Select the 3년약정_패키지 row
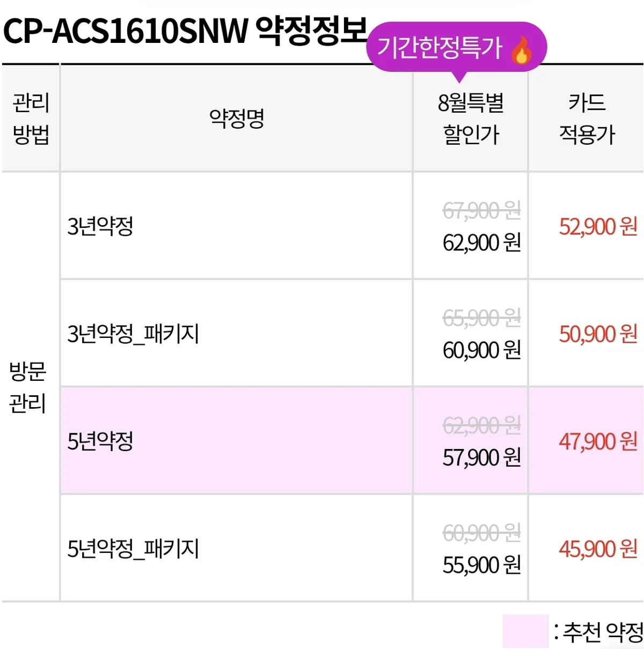Image resolution: width=644 pixels, height=649 pixels. point(352,333)
